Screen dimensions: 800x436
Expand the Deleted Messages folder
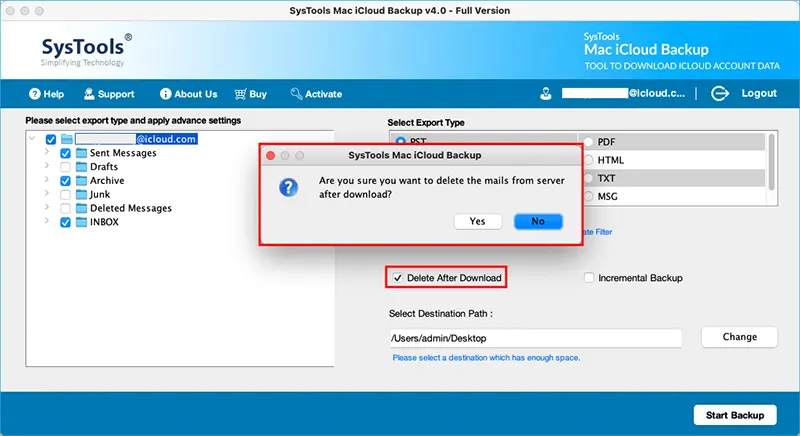pos(47,207)
